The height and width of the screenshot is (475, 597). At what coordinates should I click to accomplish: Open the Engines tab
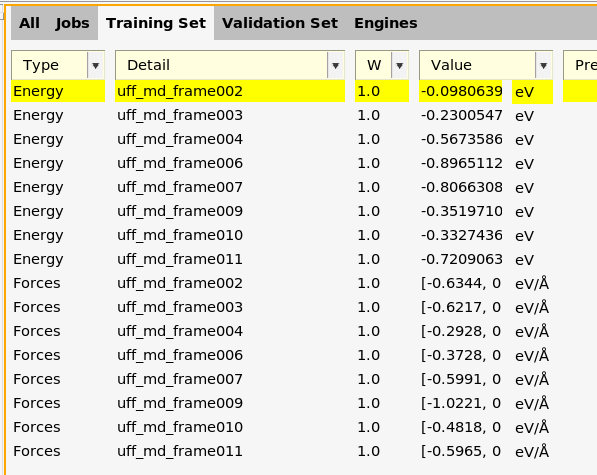click(386, 23)
